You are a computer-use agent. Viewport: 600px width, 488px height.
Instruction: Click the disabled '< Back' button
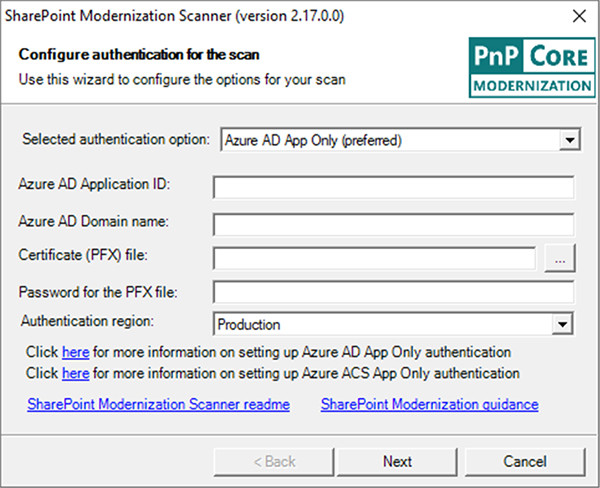tap(274, 462)
